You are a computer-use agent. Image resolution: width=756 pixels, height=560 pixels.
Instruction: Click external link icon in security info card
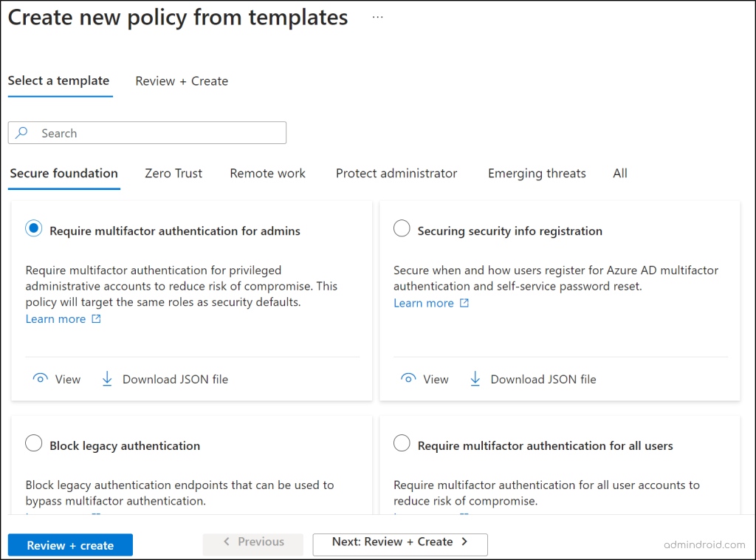(x=464, y=303)
